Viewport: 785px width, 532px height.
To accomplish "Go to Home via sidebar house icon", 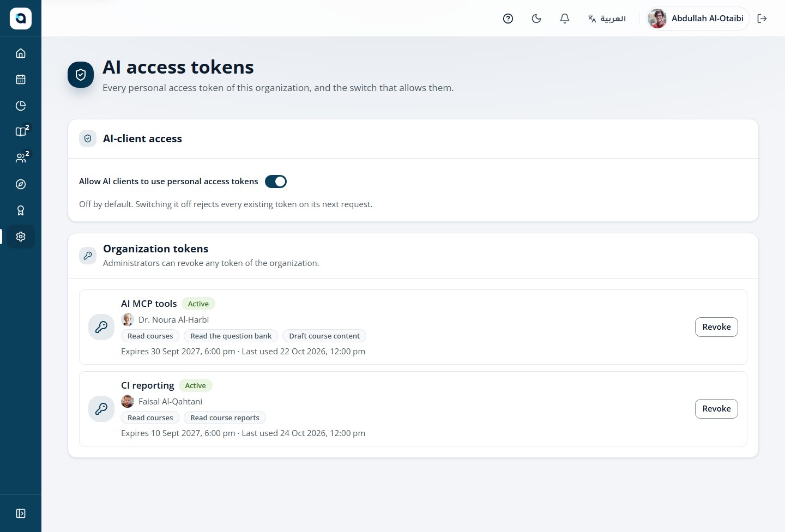I will pos(21,53).
